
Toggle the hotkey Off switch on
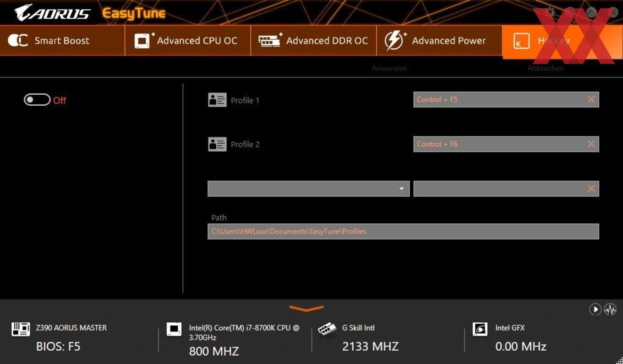(37, 100)
